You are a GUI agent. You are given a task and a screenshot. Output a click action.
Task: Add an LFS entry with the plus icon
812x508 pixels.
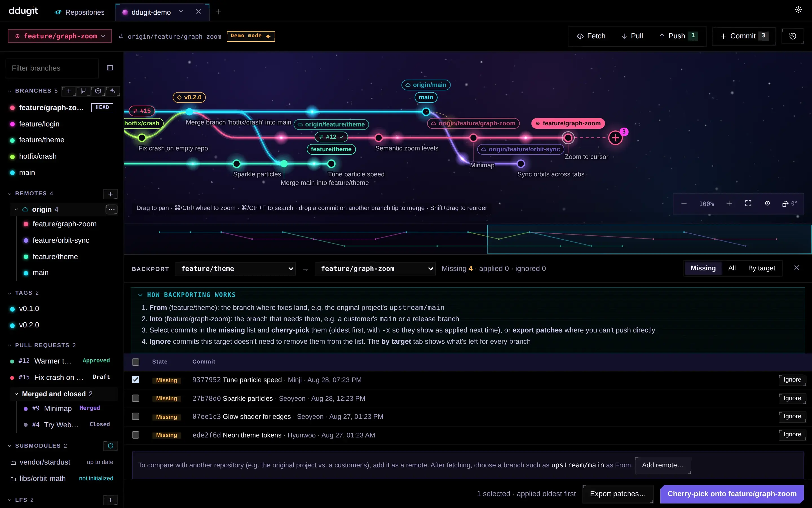[x=111, y=500]
